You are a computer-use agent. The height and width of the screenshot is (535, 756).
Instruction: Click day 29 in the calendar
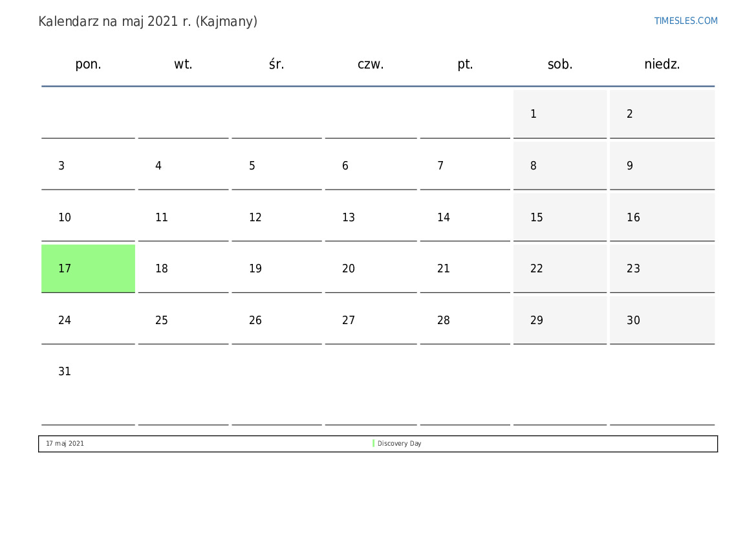point(560,320)
